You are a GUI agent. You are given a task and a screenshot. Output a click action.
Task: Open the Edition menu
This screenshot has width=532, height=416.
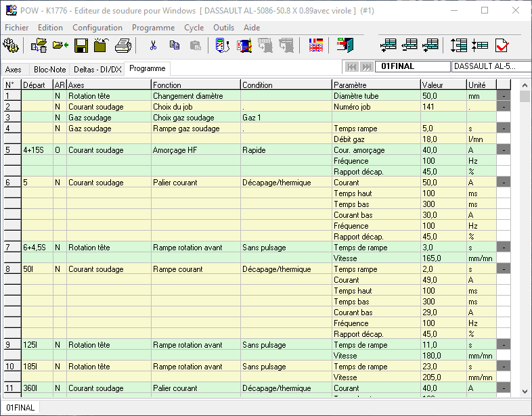(50, 28)
